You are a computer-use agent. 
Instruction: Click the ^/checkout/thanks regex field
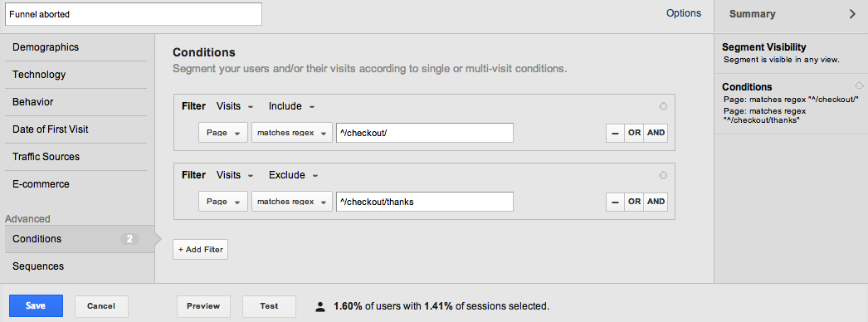coord(425,202)
